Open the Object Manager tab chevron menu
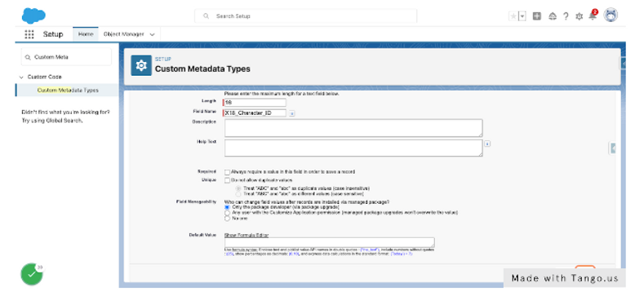 click(x=153, y=34)
